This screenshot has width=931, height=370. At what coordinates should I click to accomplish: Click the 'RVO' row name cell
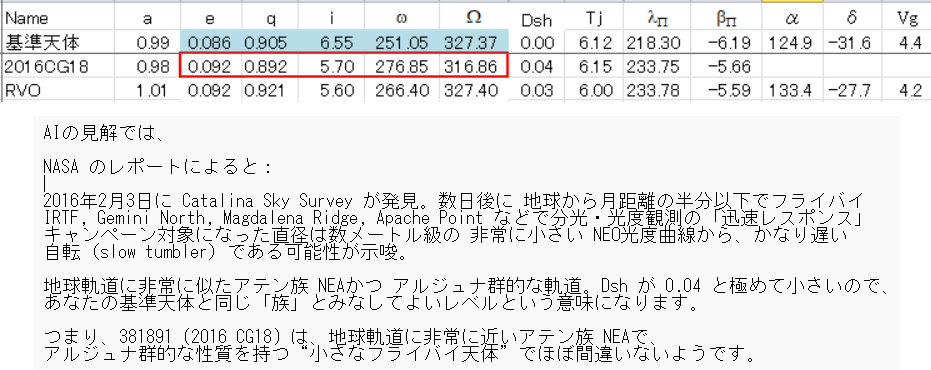pyautogui.click(x=59, y=90)
